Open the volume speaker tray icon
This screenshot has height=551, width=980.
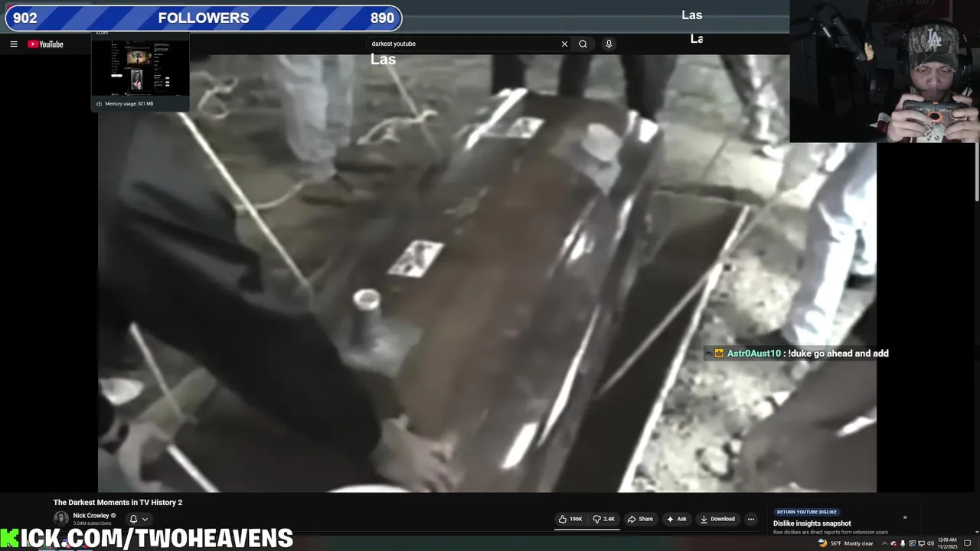pyautogui.click(x=930, y=543)
